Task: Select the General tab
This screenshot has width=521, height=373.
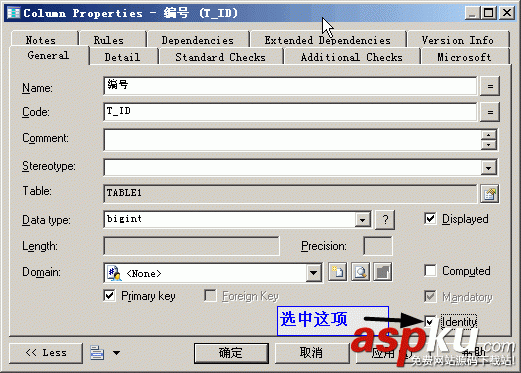Action: (x=48, y=55)
